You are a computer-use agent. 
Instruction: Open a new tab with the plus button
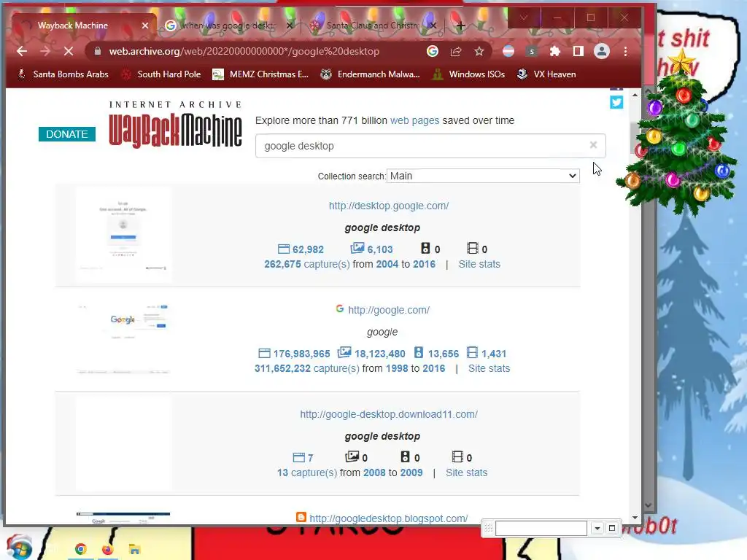pos(460,26)
